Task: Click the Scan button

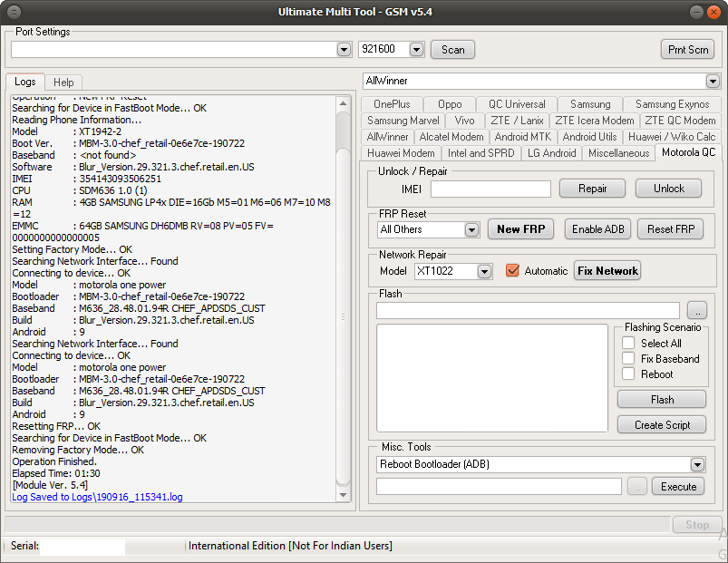Action: [x=452, y=49]
